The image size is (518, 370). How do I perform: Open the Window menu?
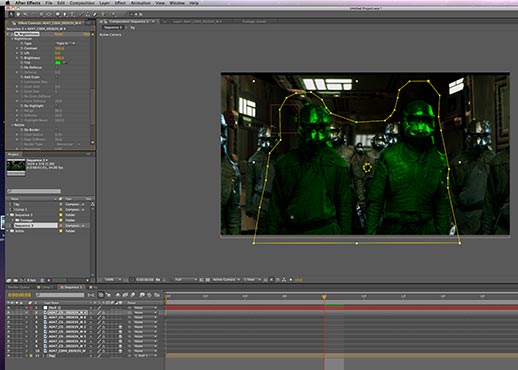[177, 3]
